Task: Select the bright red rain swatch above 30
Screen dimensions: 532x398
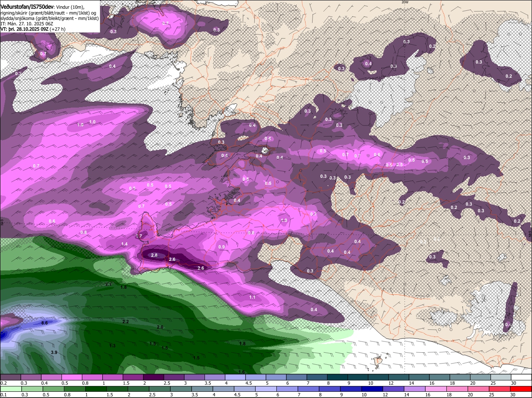Action: pyautogui.click(x=521, y=389)
